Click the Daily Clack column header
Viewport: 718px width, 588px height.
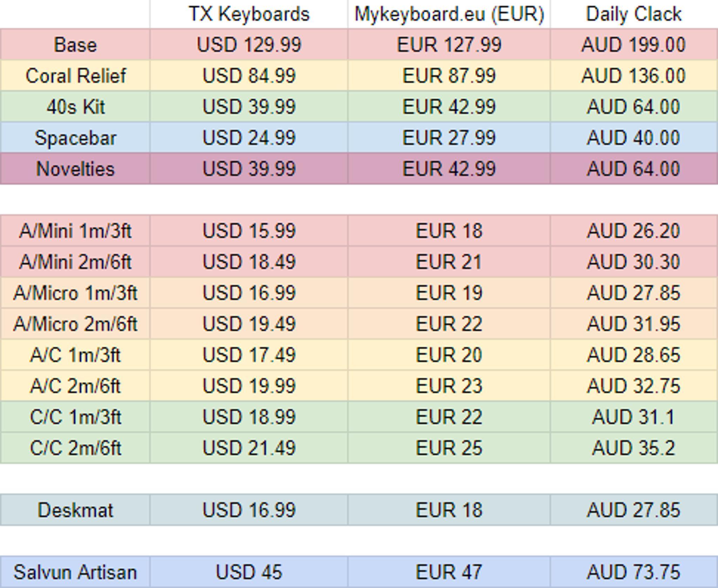634,14
